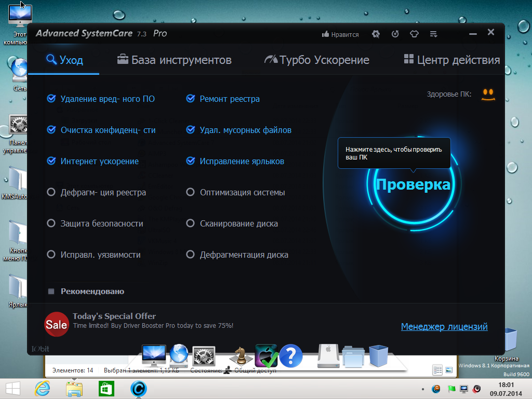Open the blue trash bin dock icon
This screenshot has height=399, width=532.
378,356
